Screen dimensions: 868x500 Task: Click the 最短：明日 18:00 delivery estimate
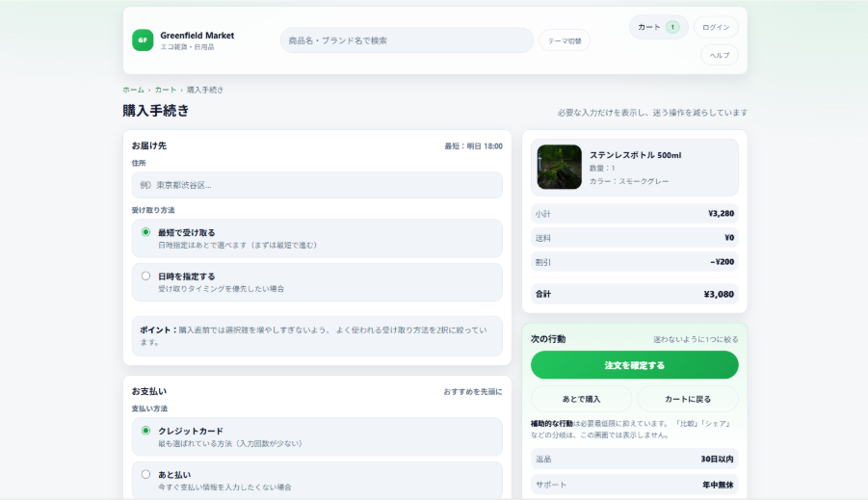click(x=473, y=146)
